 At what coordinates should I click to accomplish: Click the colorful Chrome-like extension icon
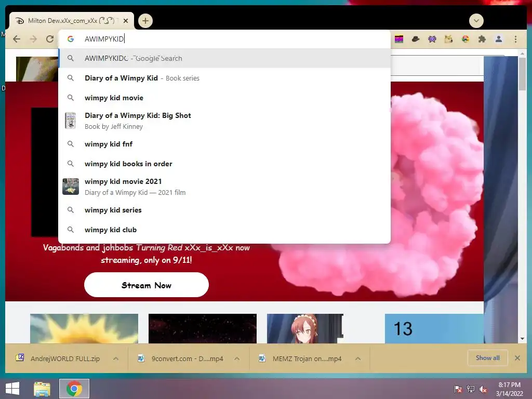pos(465,39)
